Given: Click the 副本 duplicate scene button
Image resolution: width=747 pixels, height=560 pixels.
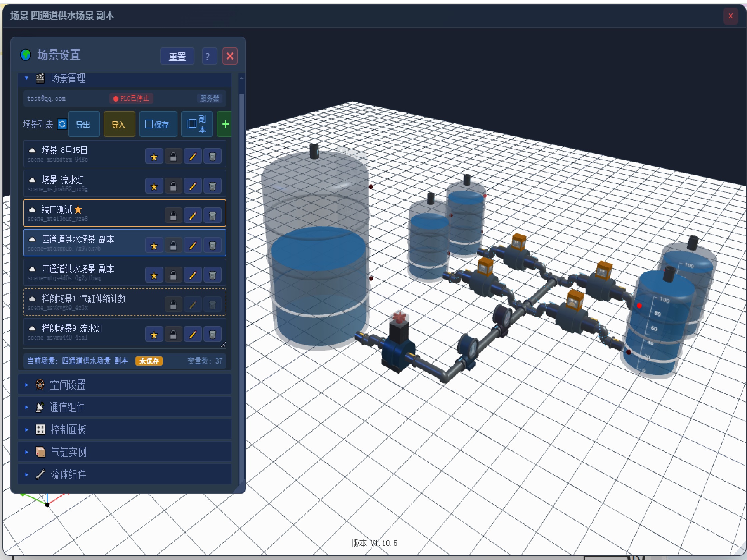Looking at the screenshot, I should click(x=197, y=124).
